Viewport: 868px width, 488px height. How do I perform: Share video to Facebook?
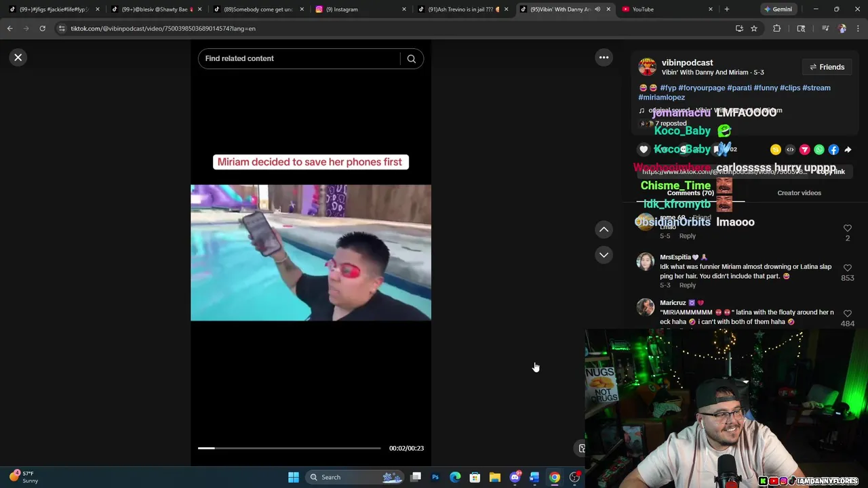[x=833, y=150]
